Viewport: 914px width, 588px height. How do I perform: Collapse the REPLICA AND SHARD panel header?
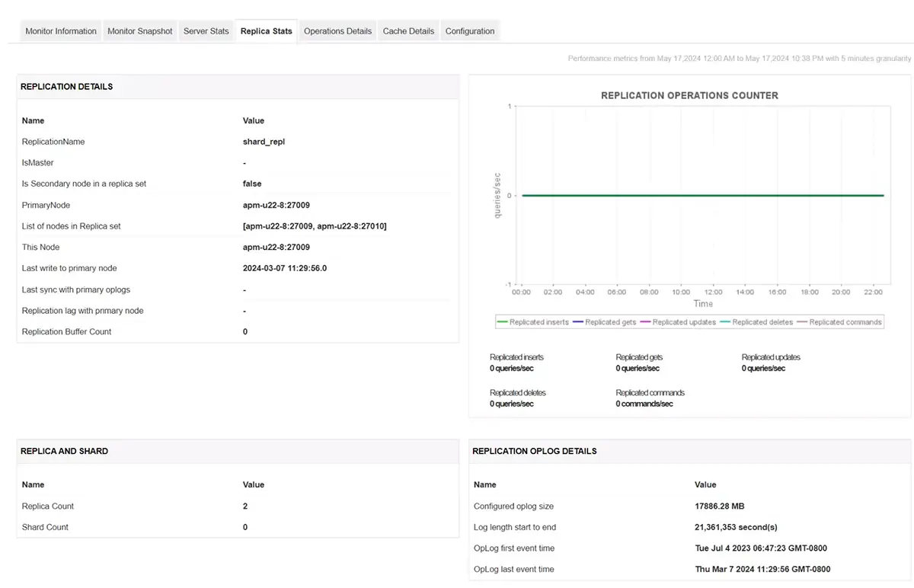[64, 451]
